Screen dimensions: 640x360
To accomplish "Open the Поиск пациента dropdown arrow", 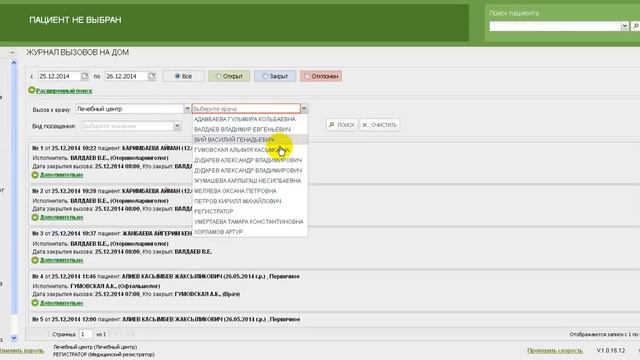I will pyautogui.click(x=624, y=27).
